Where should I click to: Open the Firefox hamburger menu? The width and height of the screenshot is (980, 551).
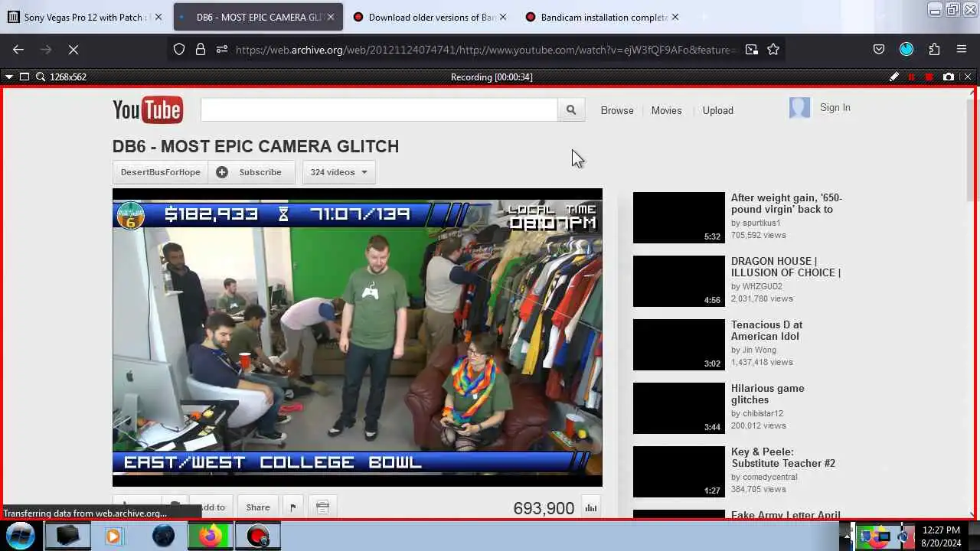click(x=962, y=49)
